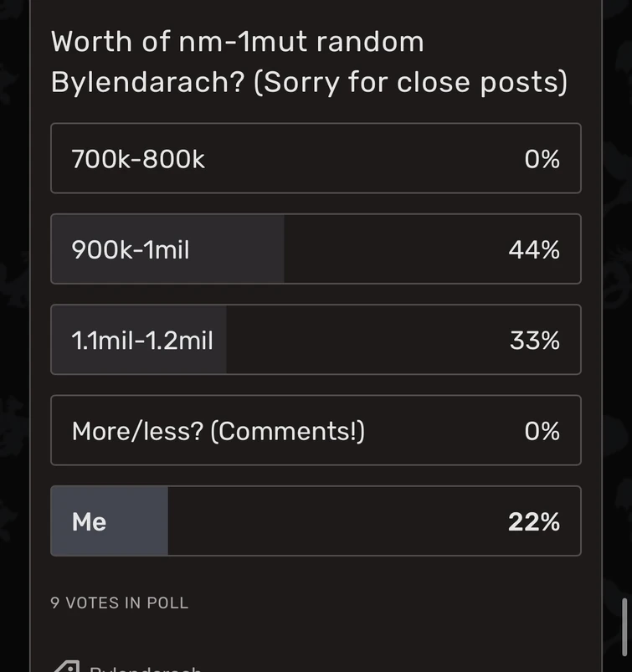
Task: Click the empty area right of 700k-800k label
Action: pyautogui.click(x=360, y=159)
